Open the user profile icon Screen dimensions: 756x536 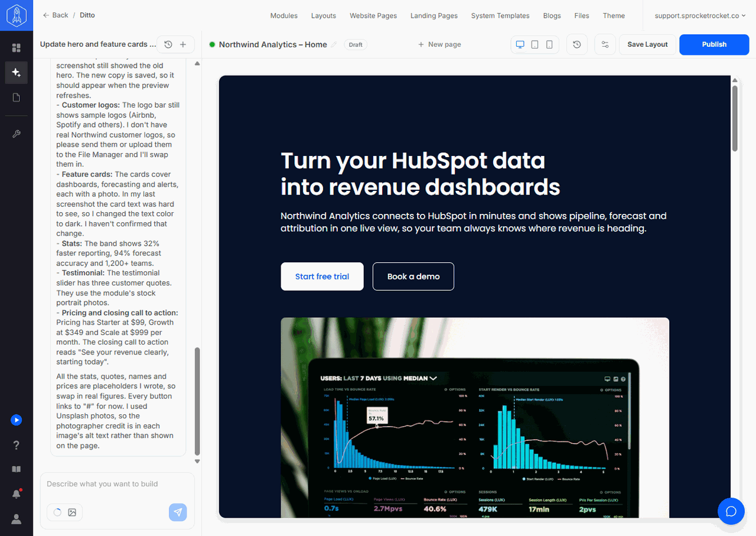point(16,519)
